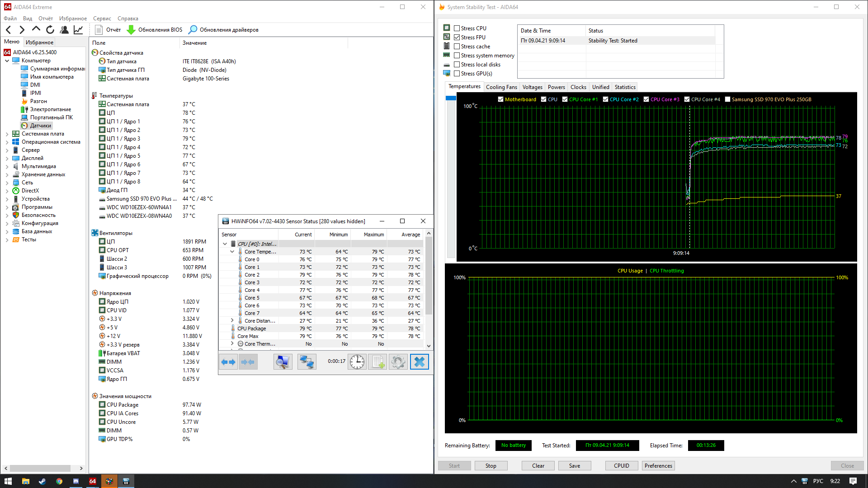This screenshot has width=868, height=488.
Task: Click the user profile icon in toolbar
Action: click(x=64, y=30)
